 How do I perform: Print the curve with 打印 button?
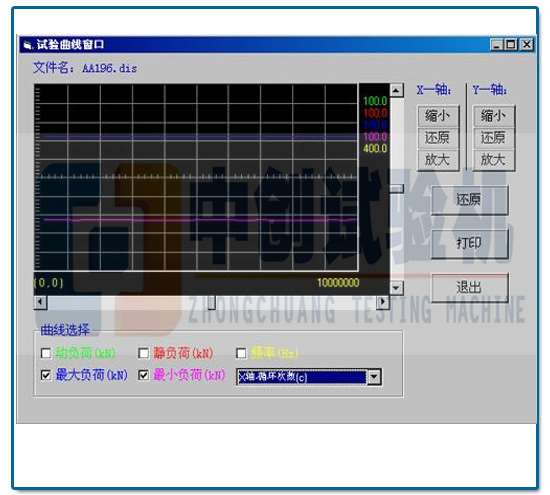click(x=469, y=244)
